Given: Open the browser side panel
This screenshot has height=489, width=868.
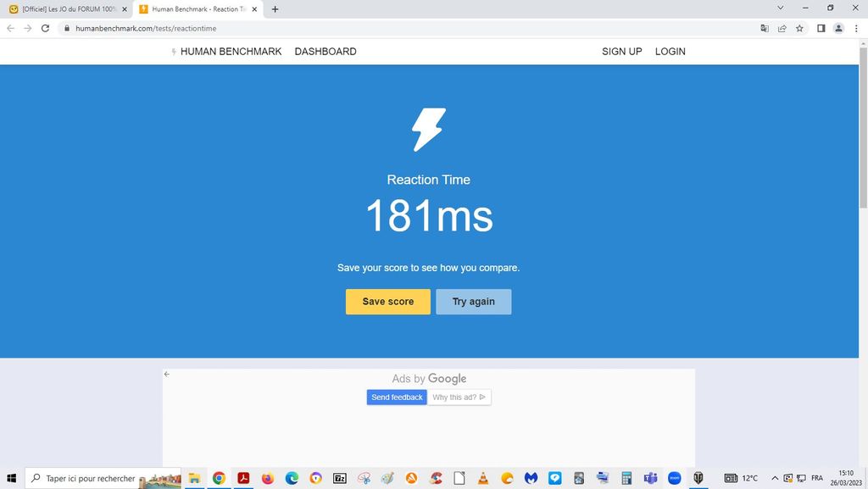Looking at the screenshot, I should pyautogui.click(x=821, y=28).
